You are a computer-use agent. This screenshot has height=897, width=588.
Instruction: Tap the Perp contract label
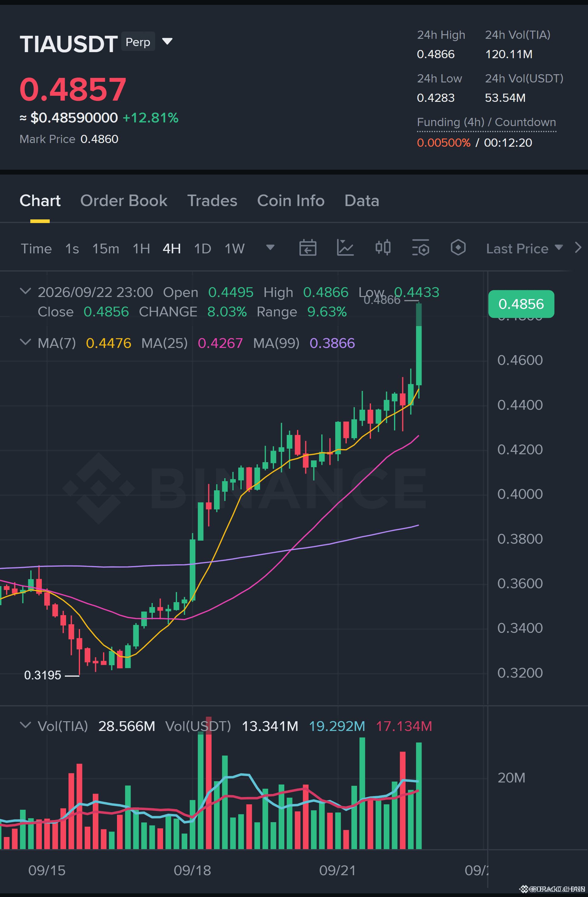pyautogui.click(x=138, y=42)
